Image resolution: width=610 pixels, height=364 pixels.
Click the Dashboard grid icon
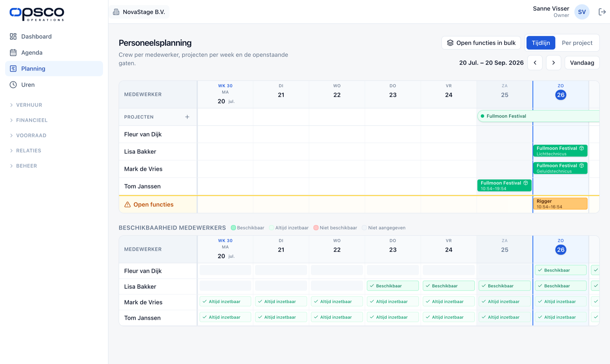point(13,37)
